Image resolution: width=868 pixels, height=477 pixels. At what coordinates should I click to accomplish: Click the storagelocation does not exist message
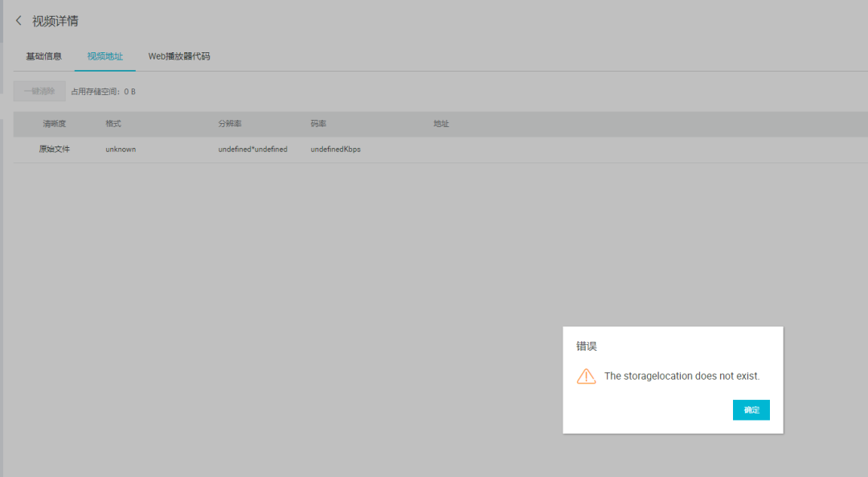tap(682, 376)
